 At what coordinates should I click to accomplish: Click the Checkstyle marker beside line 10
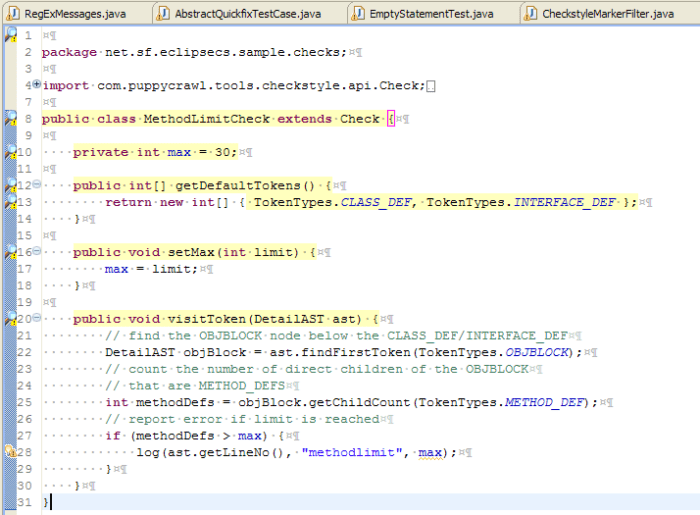(11, 152)
